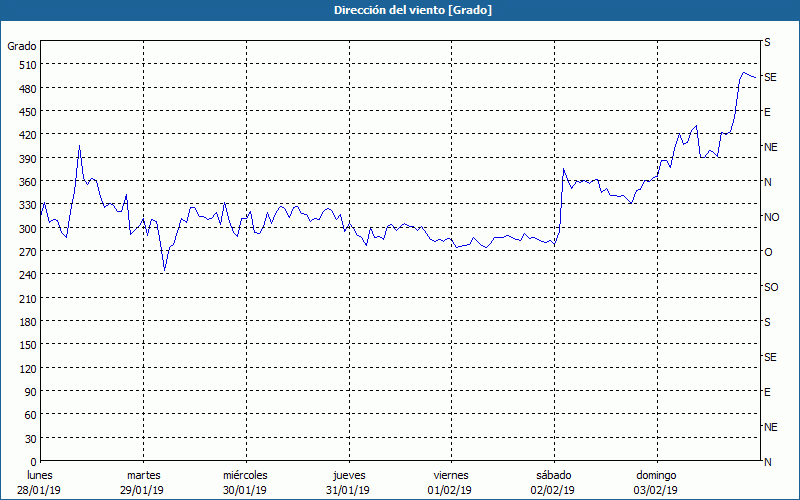Click the chart title "Dirección del viento [Grado]"
Image resolution: width=800 pixels, height=500 pixels.
pyautogui.click(x=399, y=10)
